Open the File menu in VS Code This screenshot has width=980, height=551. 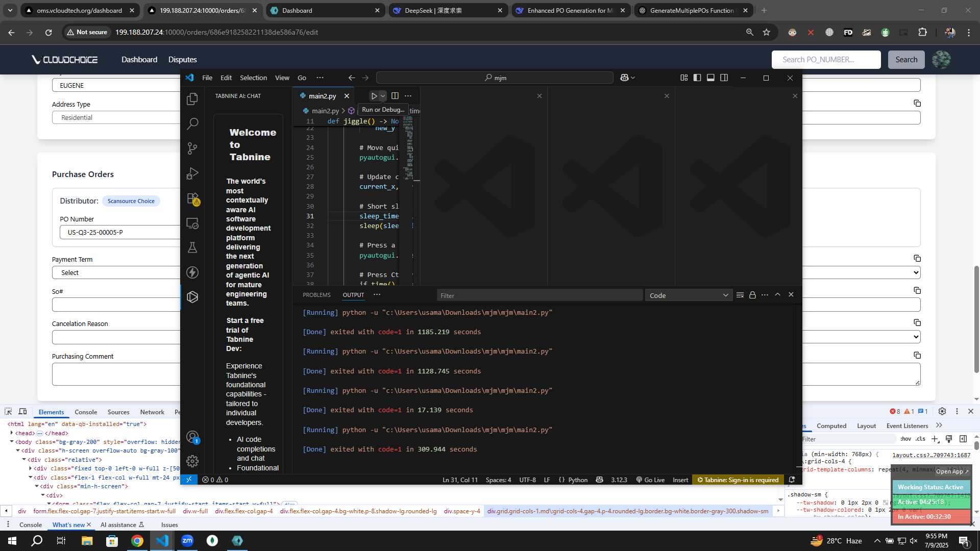click(207, 78)
